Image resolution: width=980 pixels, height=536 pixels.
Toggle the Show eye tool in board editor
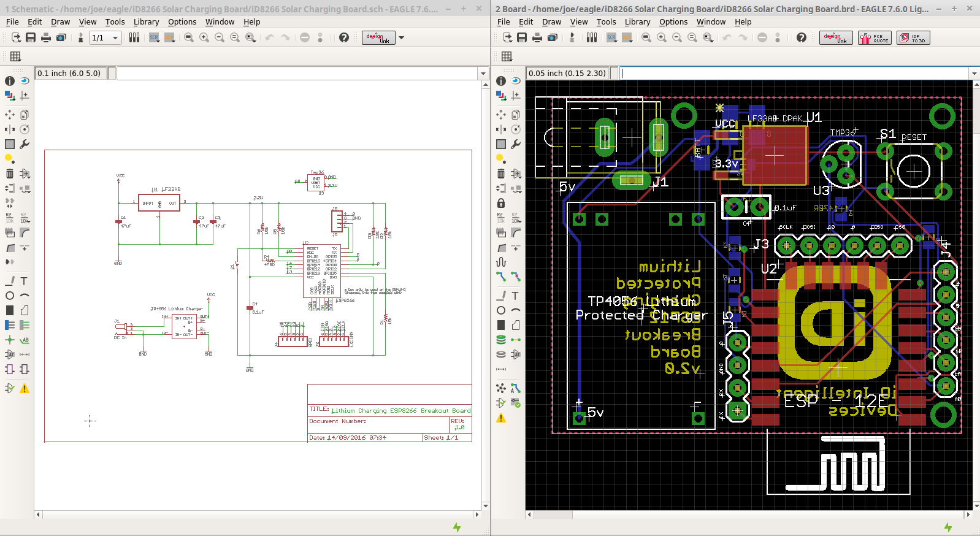tap(516, 81)
